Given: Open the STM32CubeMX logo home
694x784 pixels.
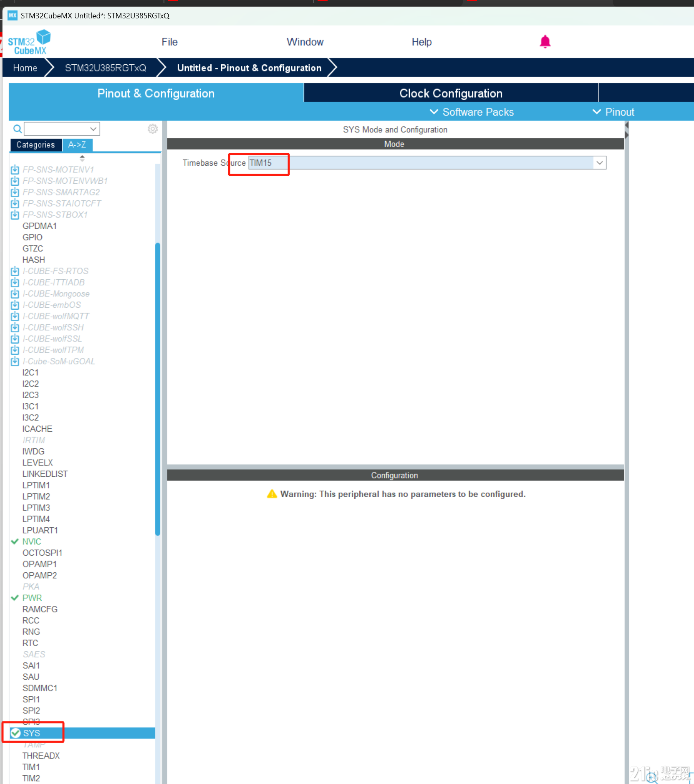Looking at the screenshot, I should 29,42.
